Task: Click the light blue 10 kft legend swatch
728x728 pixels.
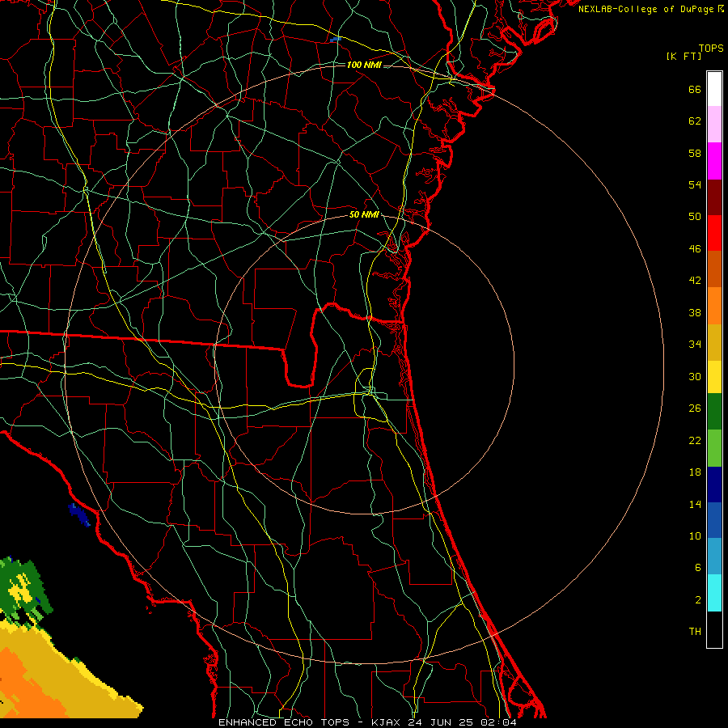Action: tap(714, 557)
